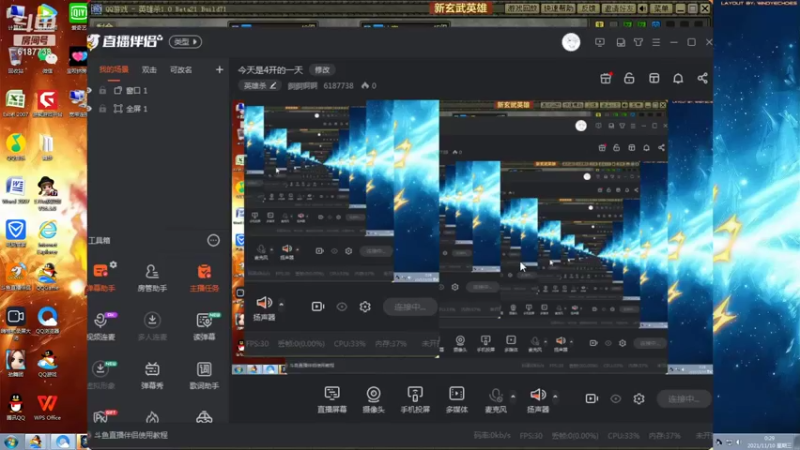Open the 主播任务 tool
Viewport: 800px width, 450px height.
[x=204, y=278]
